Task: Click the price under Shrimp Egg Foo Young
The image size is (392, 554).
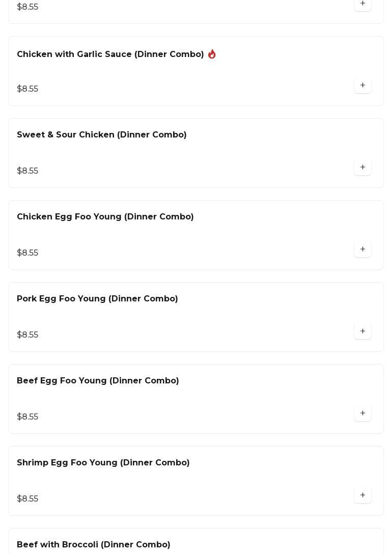Action: click(x=27, y=499)
